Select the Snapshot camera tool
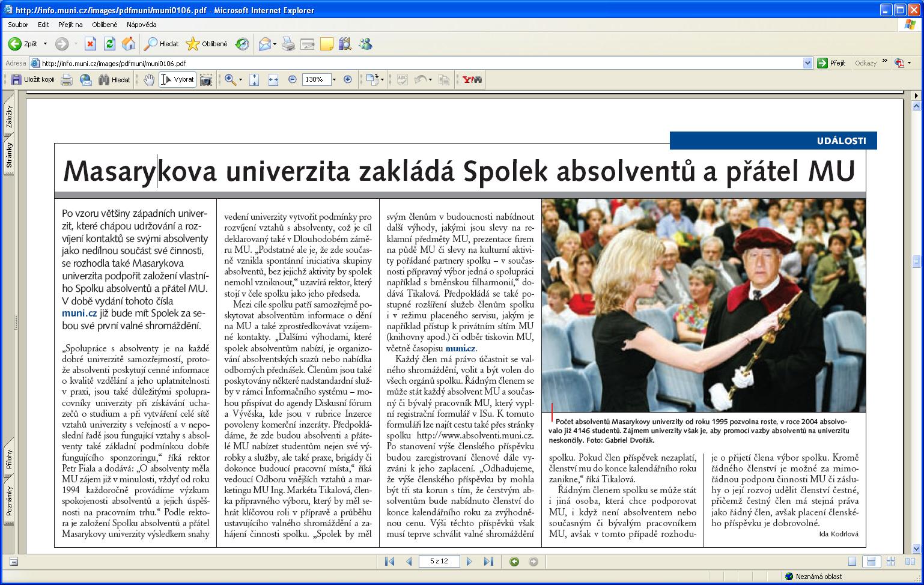 (206, 79)
